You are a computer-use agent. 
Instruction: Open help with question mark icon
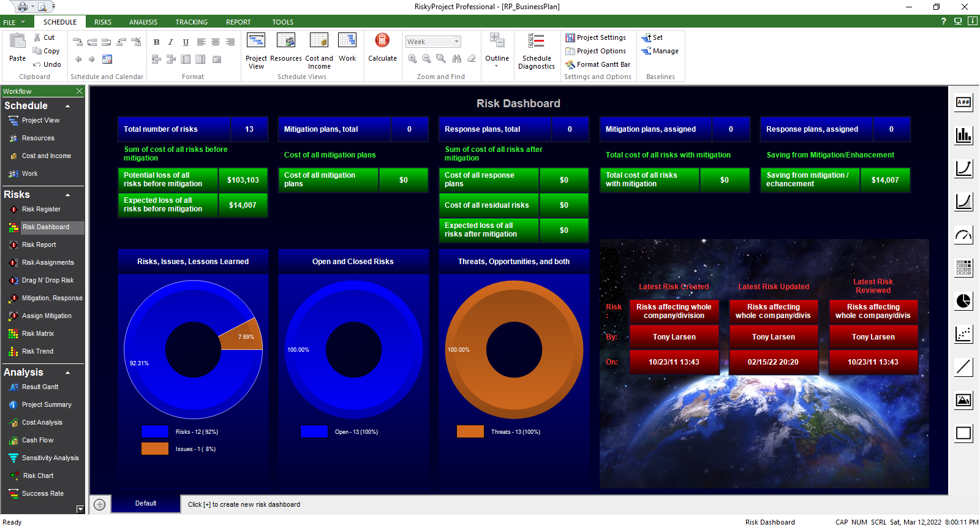pyautogui.click(x=943, y=21)
